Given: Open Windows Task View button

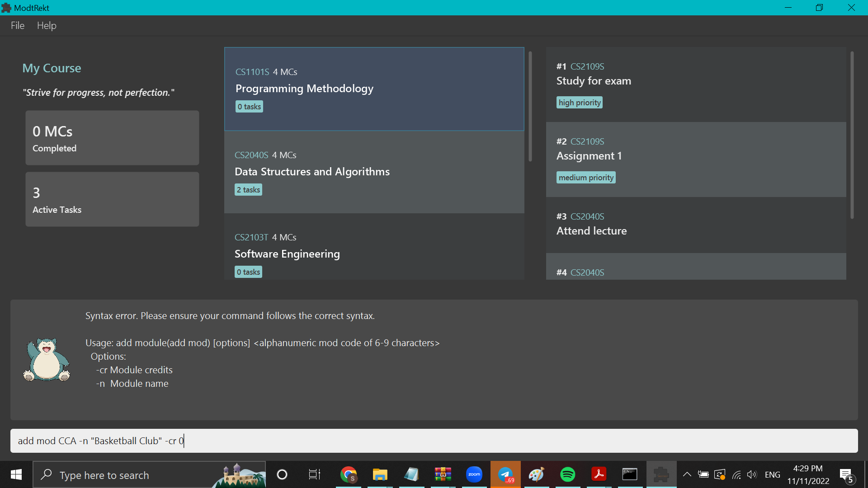Looking at the screenshot, I should pyautogui.click(x=314, y=474).
